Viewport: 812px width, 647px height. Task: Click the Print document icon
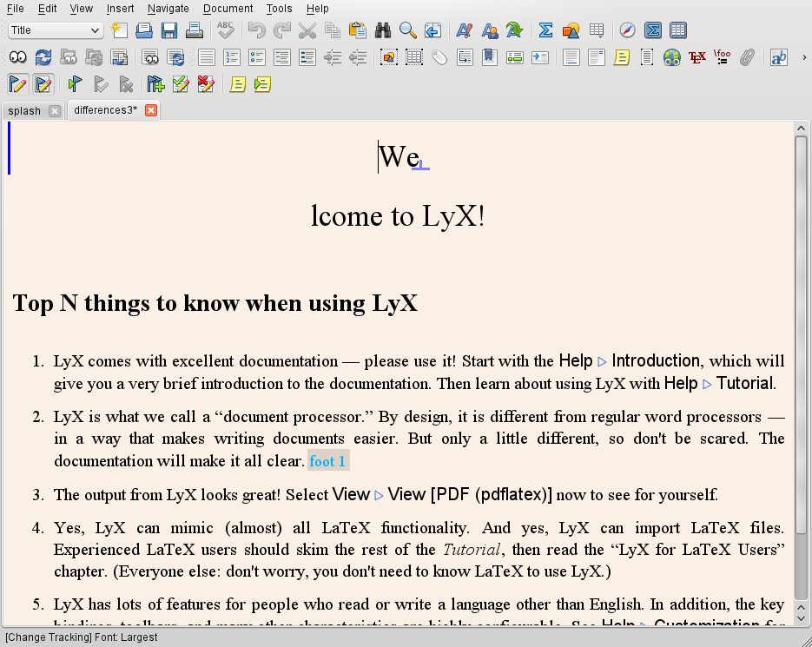(x=195, y=30)
